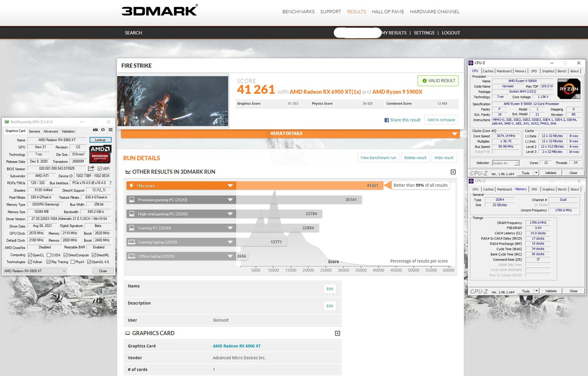Click the lower CPU-Z window title icon

(471, 181)
